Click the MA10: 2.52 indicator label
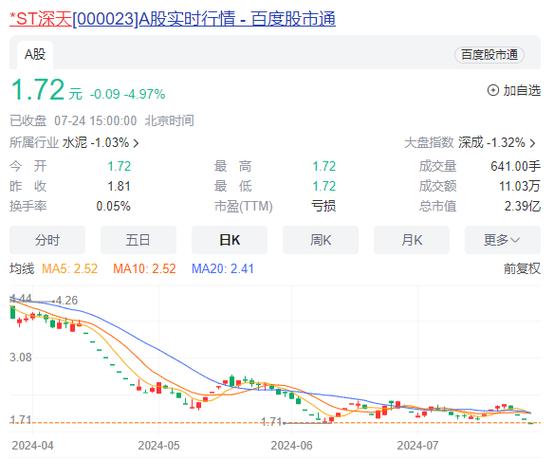 coord(144,269)
